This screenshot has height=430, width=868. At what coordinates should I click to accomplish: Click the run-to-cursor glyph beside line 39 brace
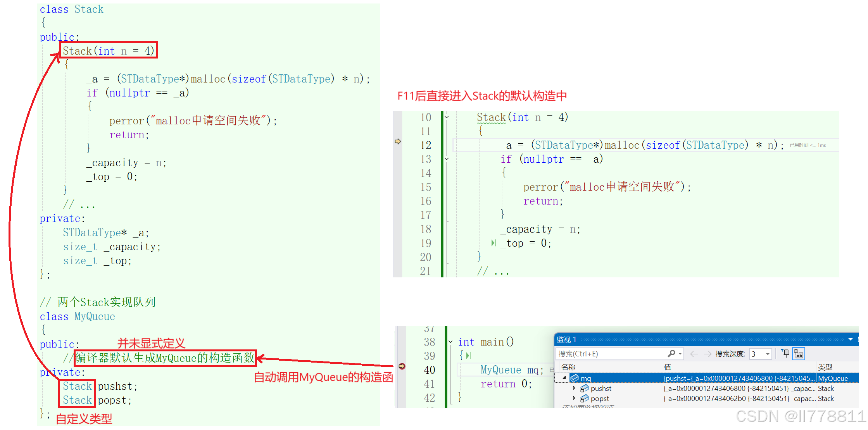click(468, 355)
